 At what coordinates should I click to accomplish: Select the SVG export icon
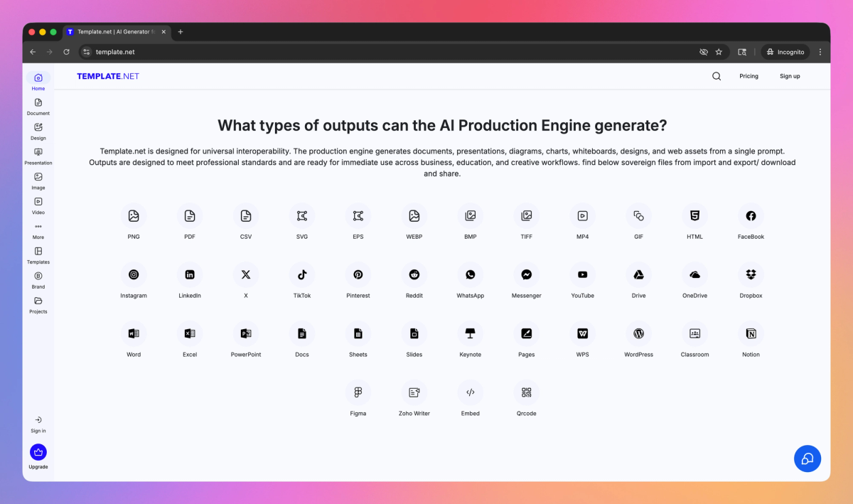301,215
